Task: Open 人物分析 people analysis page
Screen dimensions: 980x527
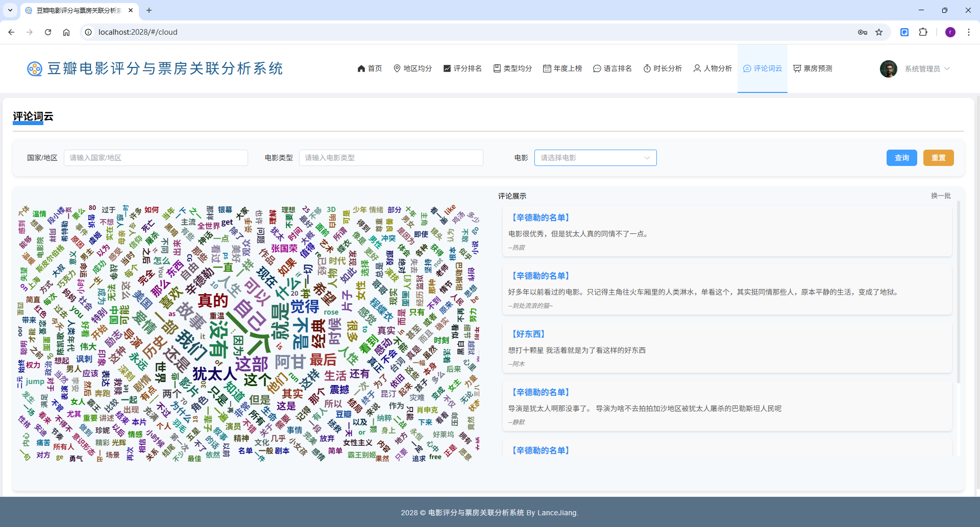Action: coord(713,68)
